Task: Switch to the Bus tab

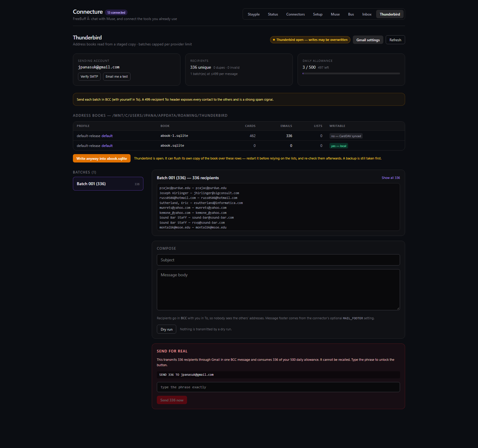Action: pyautogui.click(x=351, y=14)
